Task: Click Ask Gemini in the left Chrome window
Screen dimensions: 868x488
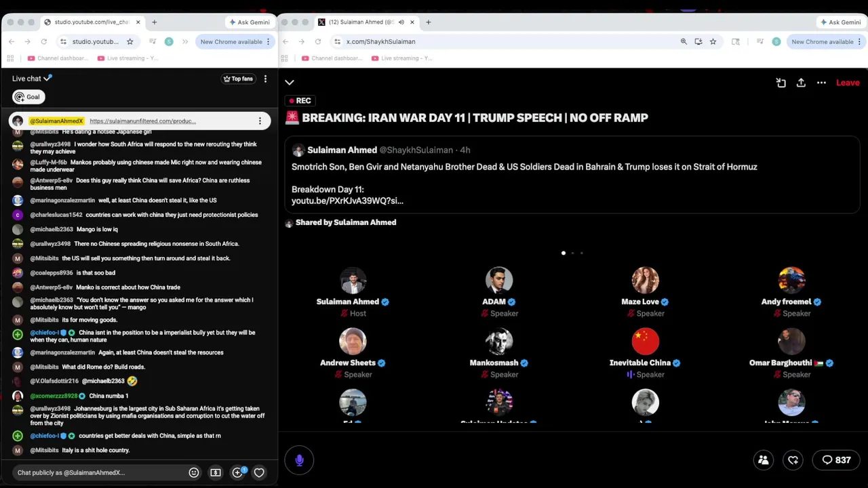Action: [250, 22]
